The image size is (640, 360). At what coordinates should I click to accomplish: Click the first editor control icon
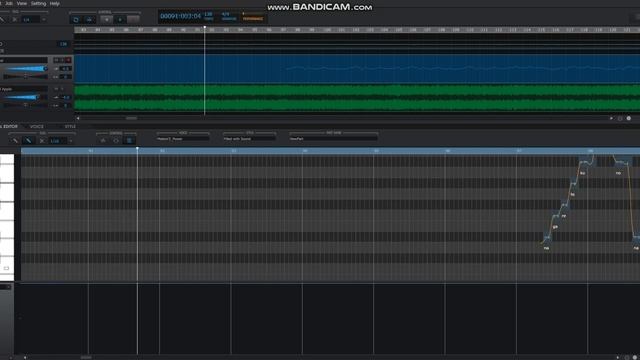click(103, 140)
